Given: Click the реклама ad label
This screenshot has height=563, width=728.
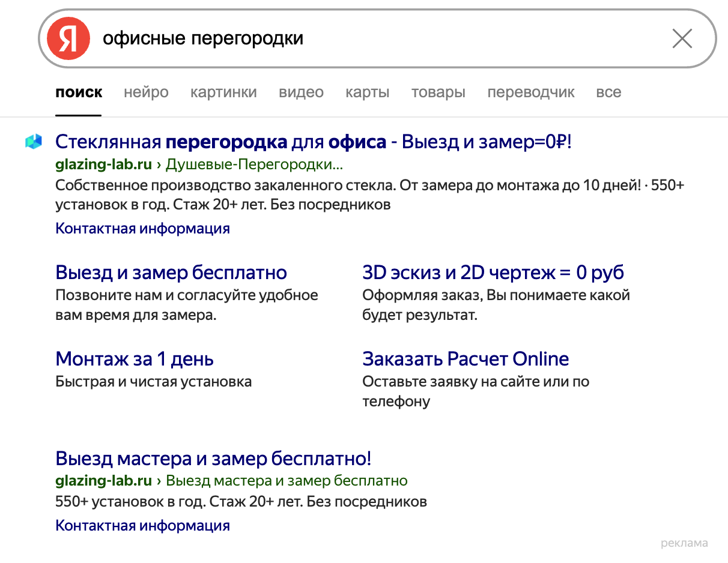Looking at the screenshot, I should coord(684,543).
